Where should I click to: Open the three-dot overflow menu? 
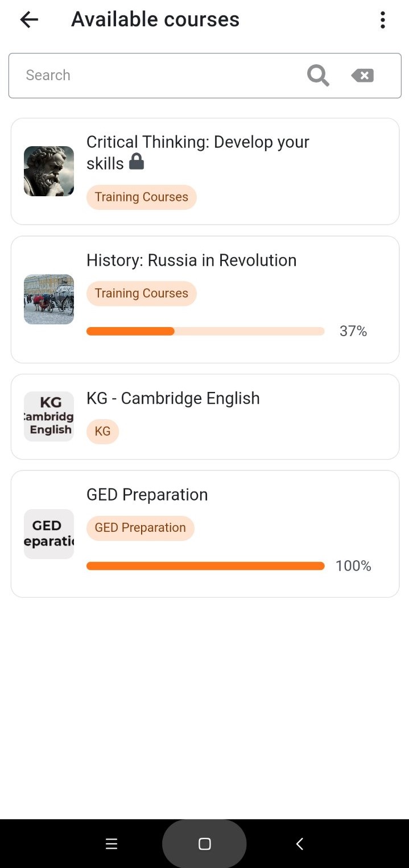382,20
